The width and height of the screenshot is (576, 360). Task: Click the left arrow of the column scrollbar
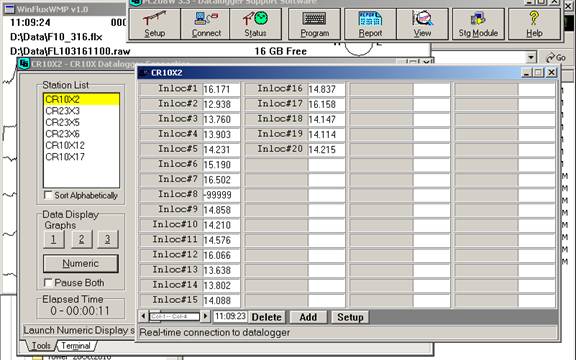click(x=143, y=316)
